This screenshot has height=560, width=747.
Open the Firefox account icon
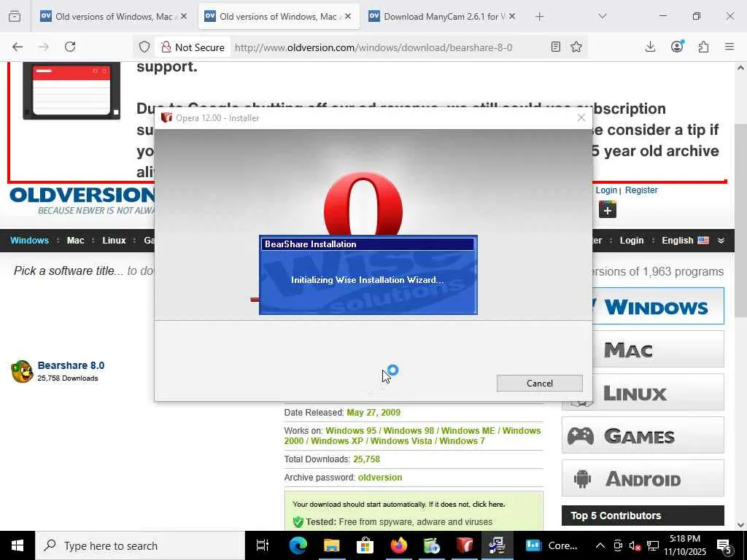coord(677,47)
